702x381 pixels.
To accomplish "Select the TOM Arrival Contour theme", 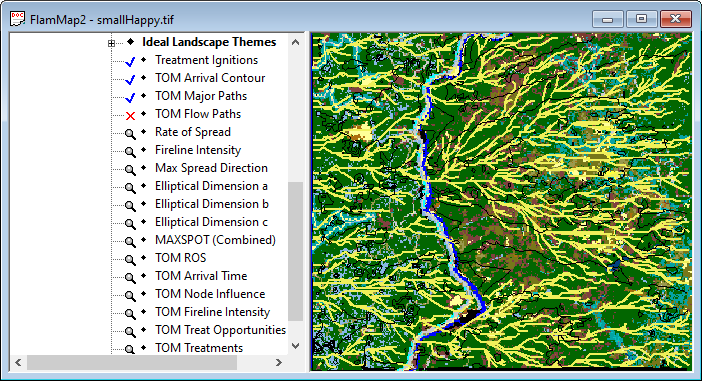I will (210, 78).
